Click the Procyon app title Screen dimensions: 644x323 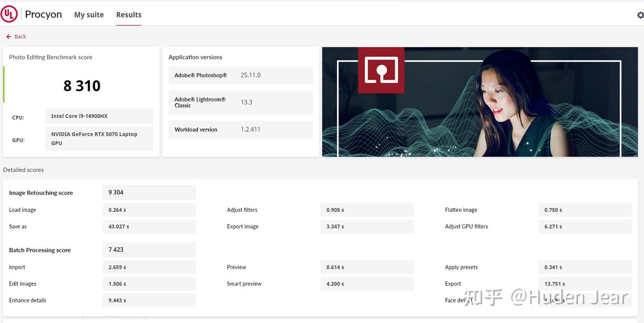point(43,14)
